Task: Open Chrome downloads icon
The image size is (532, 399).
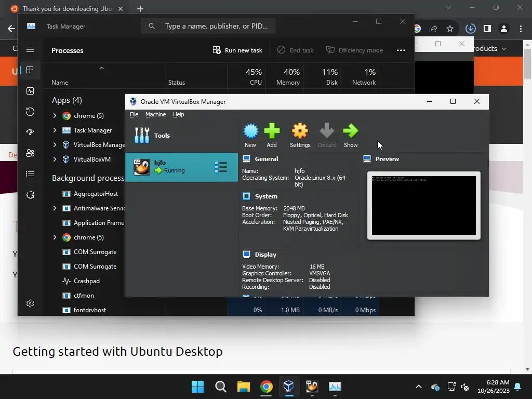Action: 470,29
